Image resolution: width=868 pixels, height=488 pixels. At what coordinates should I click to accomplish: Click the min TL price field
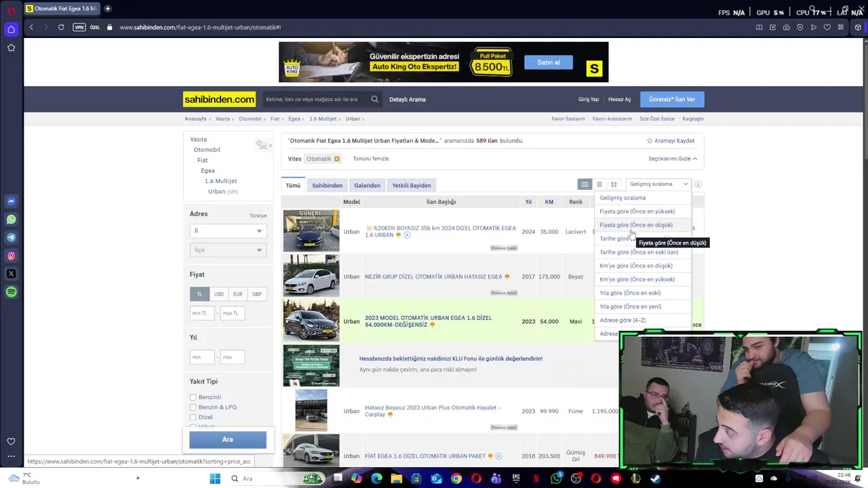pos(202,313)
